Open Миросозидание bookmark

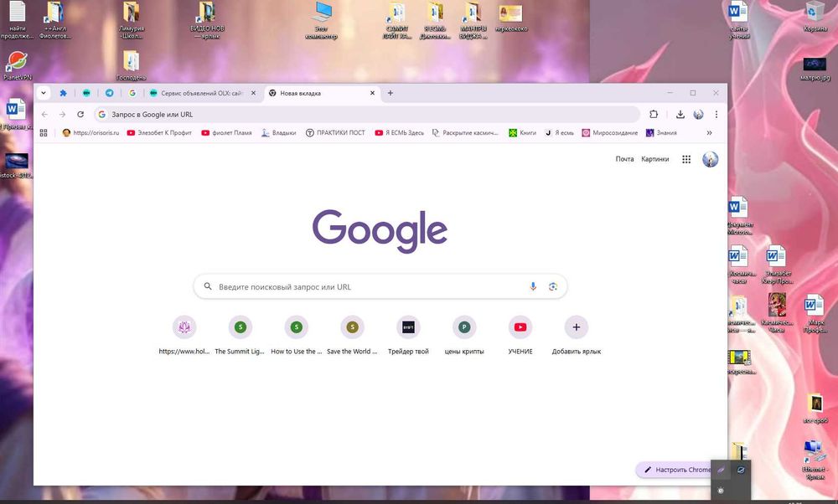tap(610, 133)
